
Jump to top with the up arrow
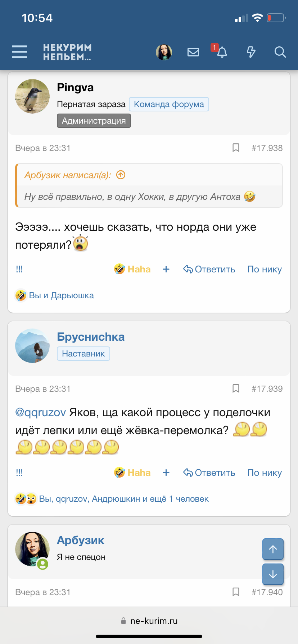tap(273, 549)
